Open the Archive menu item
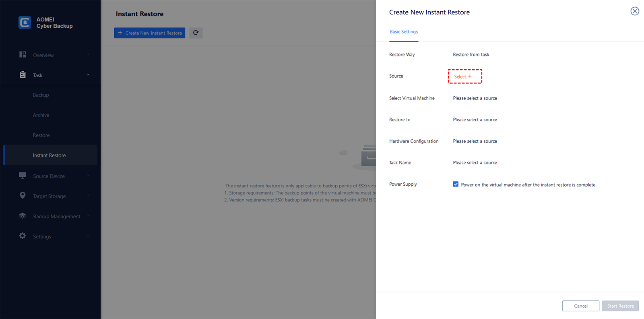 pyautogui.click(x=41, y=115)
